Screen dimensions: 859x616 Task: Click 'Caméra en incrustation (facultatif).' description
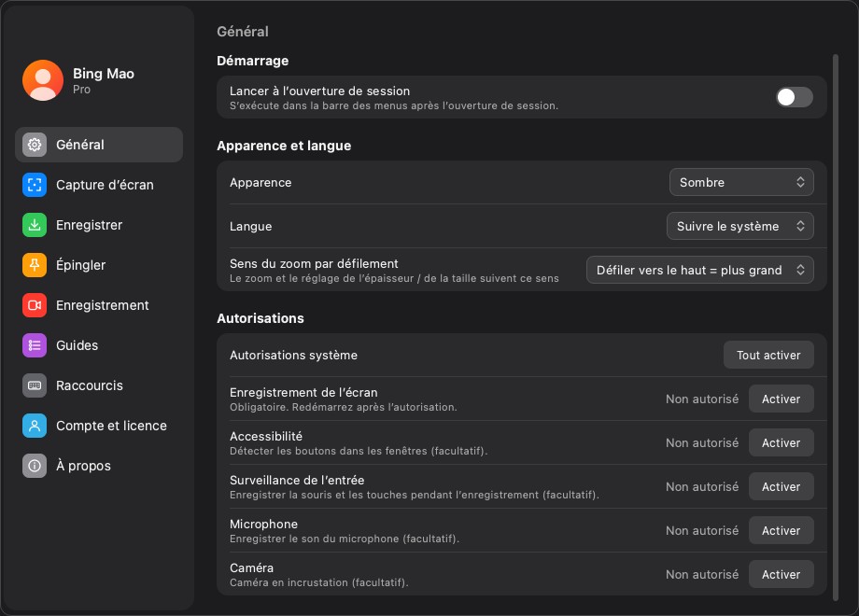pyautogui.click(x=318, y=582)
